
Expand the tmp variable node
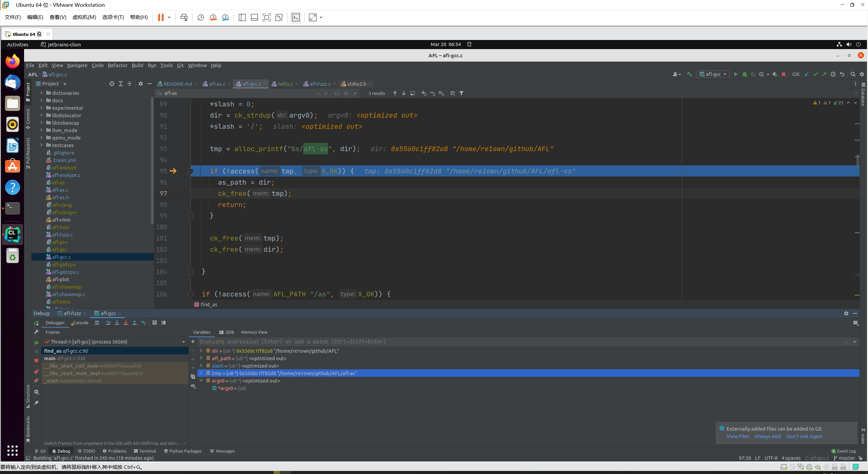pyautogui.click(x=201, y=373)
